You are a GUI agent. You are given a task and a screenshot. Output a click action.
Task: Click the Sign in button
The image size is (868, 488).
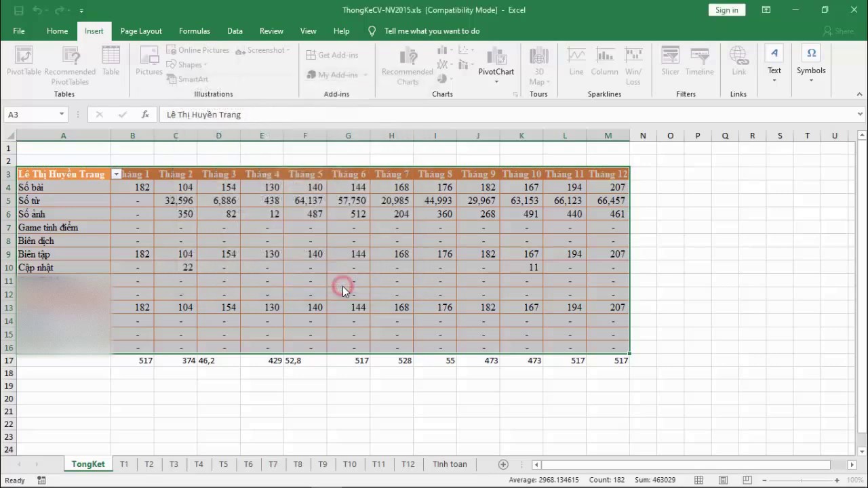[x=726, y=10]
